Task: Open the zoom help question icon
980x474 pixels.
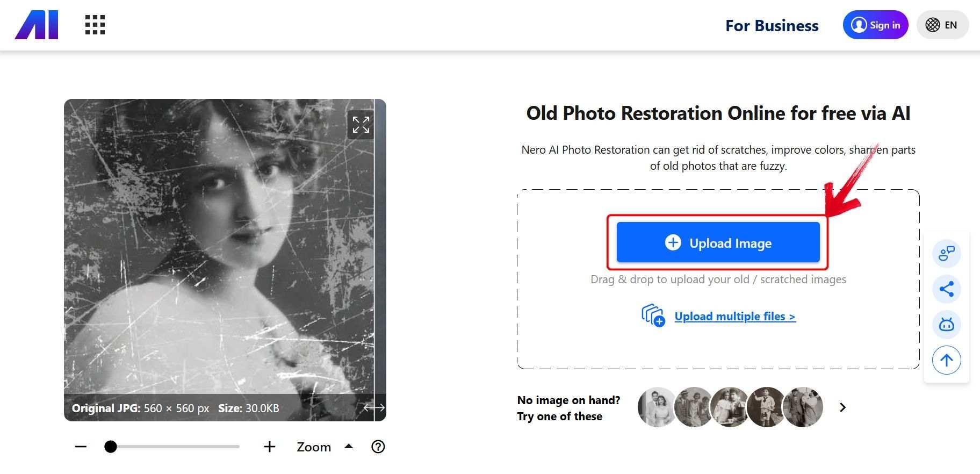Action: click(378, 447)
